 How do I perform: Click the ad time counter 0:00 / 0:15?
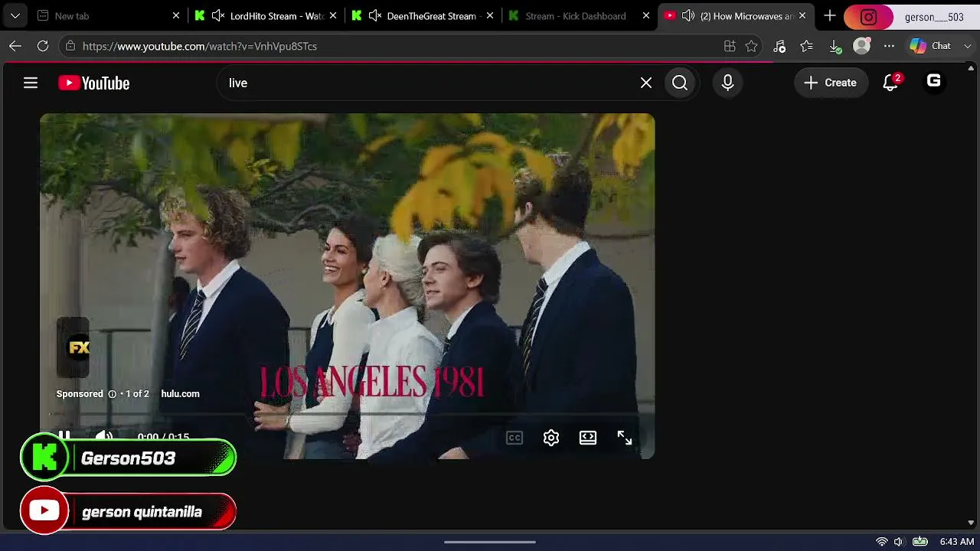coord(163,437)
